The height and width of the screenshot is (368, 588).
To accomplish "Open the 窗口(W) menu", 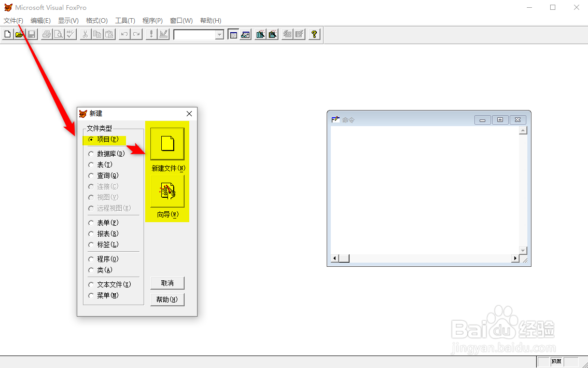I will tap(181, 21).
